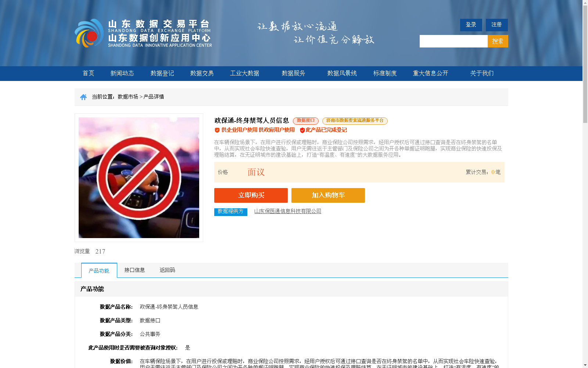Click the shield icon before 此产品已完成登记
Viewport: 588px width, 368px height.
[302, 130]
